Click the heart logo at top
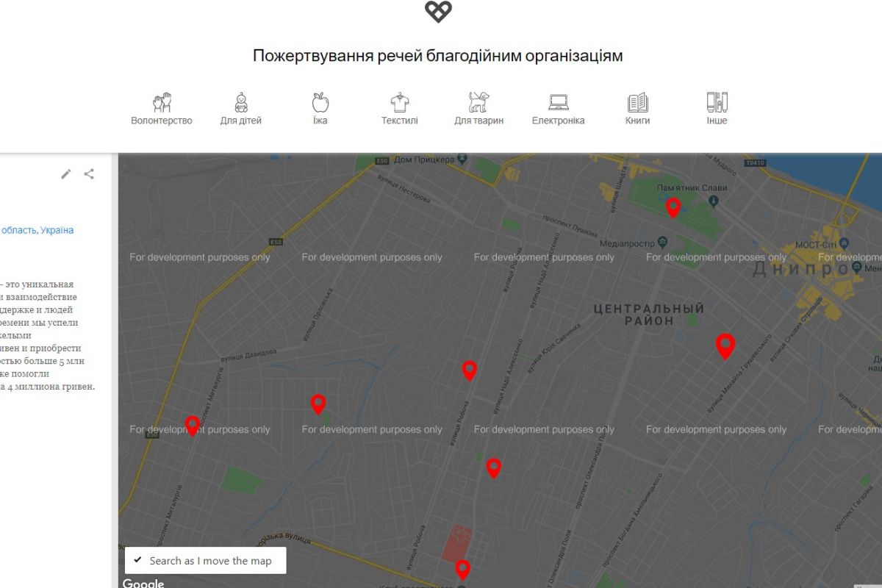Screen dimensions: 882x588 (438, 12)
